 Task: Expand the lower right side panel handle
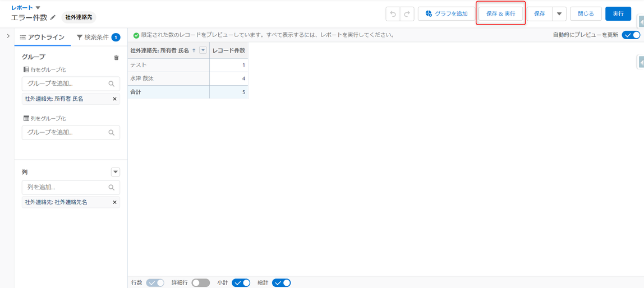[x=641, y=62]
